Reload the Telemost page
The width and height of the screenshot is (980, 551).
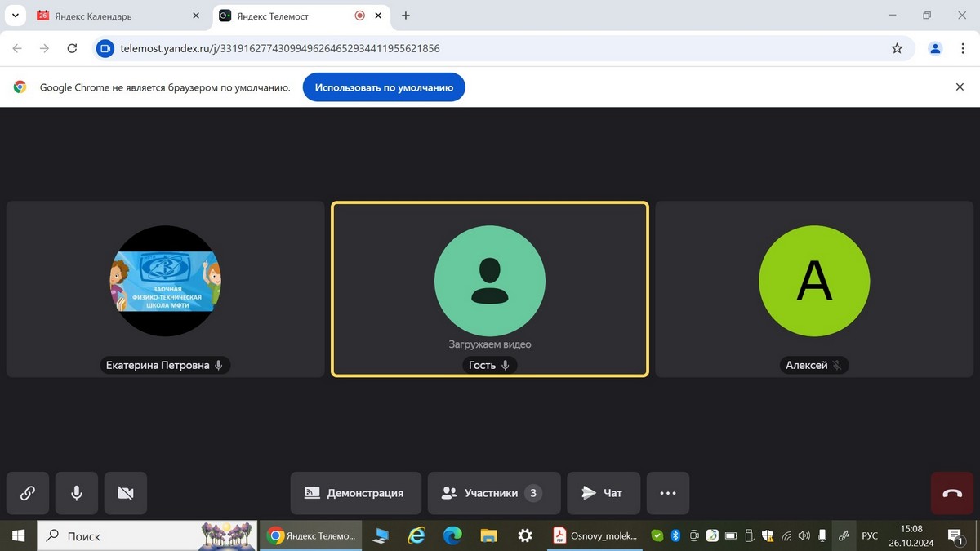tap(72, 49)
